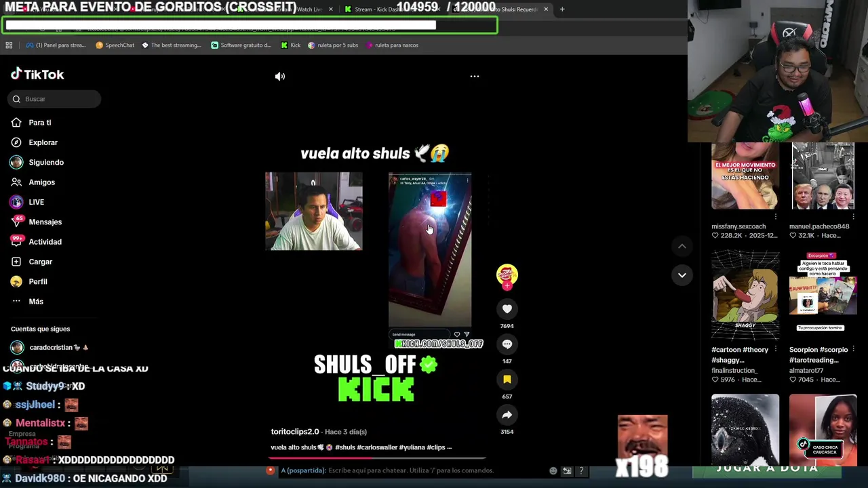Viewport: 868px width, 488px height.
Task: Click the Cargar plus icon
Action: click(16, 262)
